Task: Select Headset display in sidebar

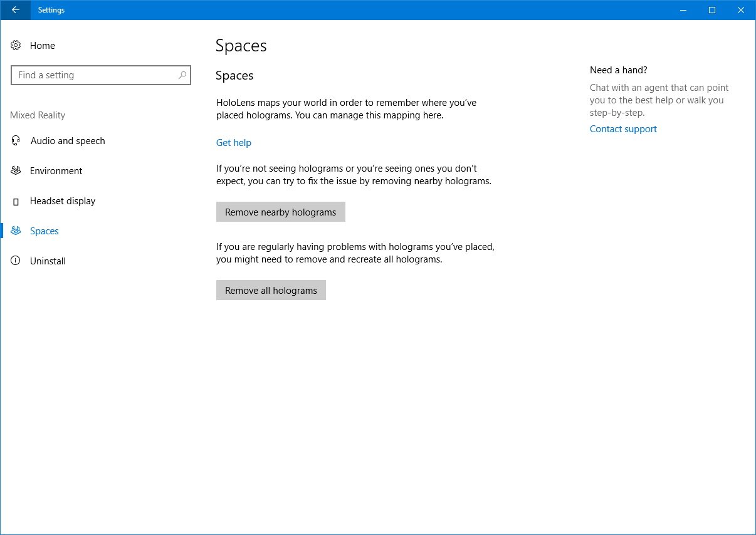Action: coord(63,201)
